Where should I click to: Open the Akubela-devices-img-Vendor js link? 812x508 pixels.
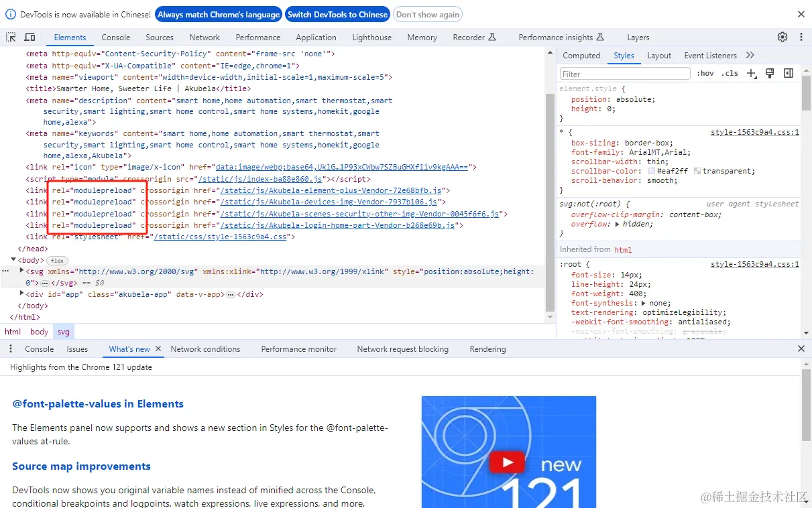tap(329, 202)
